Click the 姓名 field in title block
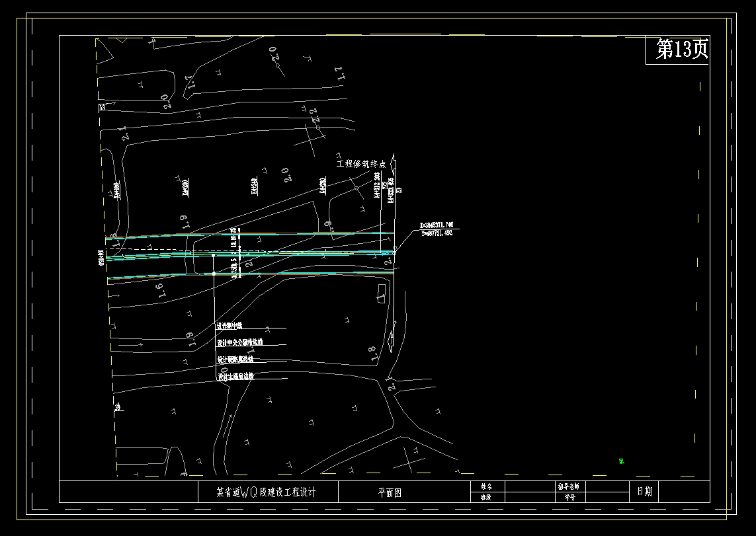 click(487, 486)
